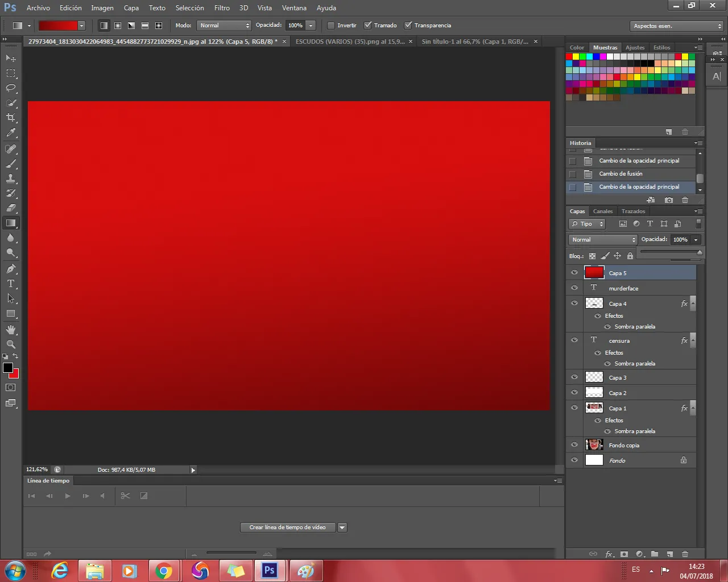Choose the radial gradient style icon

[x=118, y=26]
